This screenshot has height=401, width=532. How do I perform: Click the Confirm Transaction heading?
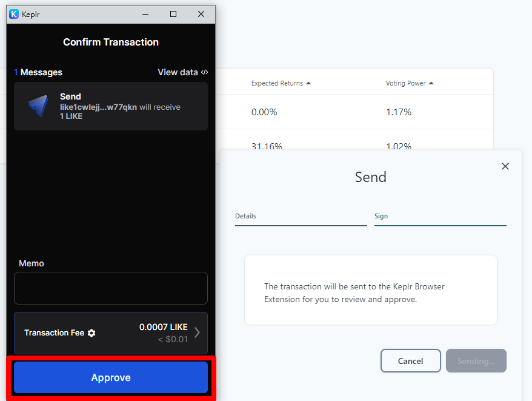pos(111,42)
